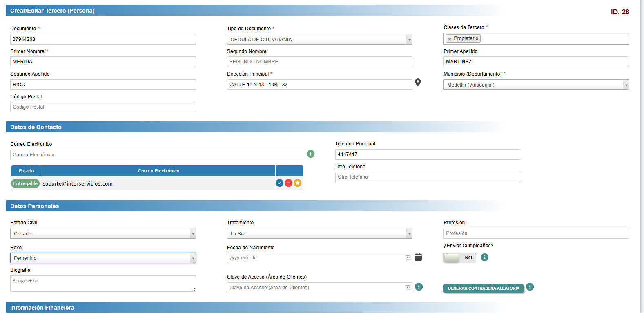The width and height of the screenshot is (644, 313).
Task: Click info icon next to Generar Contraseña button
Action: point(530,287)
